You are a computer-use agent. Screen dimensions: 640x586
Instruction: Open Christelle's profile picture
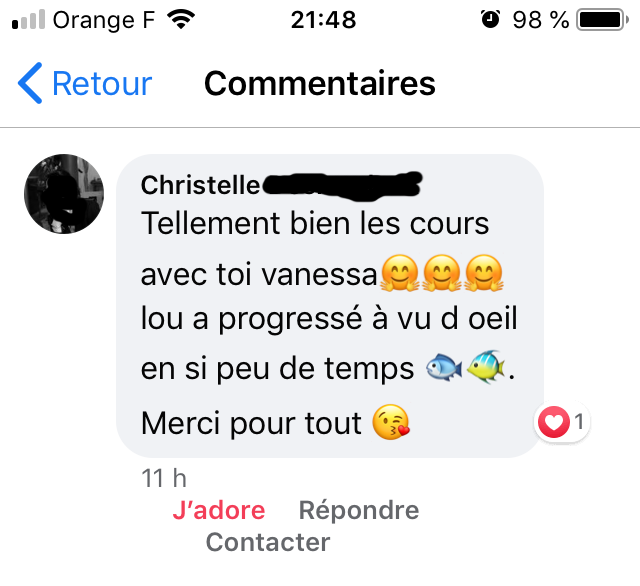click(64, 194)
